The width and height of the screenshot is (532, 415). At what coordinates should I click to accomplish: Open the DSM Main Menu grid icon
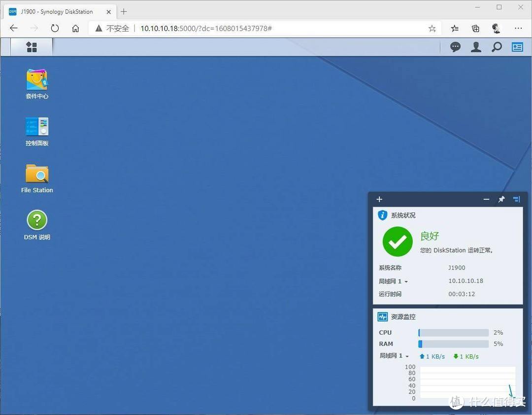32,47
